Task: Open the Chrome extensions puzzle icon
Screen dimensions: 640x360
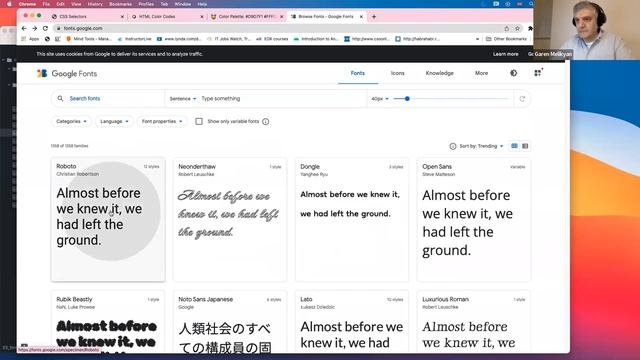Action: coord(530,29)
